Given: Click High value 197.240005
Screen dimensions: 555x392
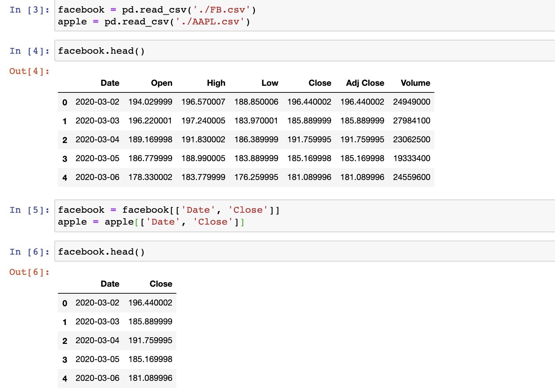Looking at the screenshot, I should (x=203, y=121).
